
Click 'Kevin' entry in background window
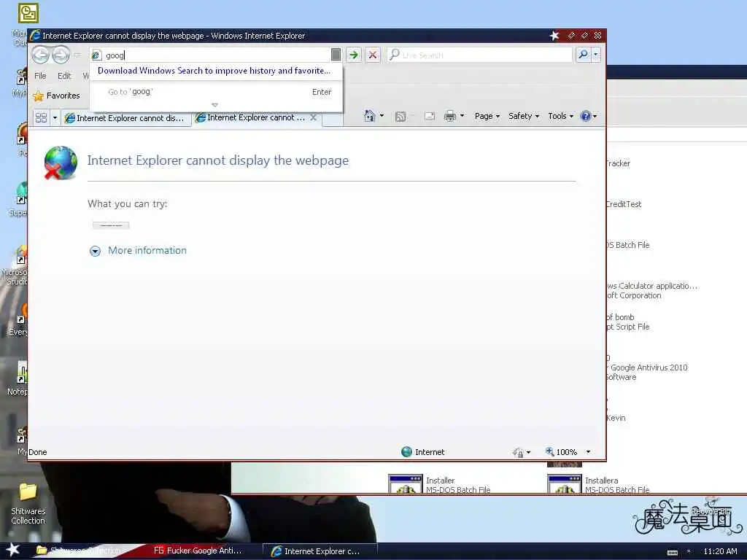[x=616, y=418]
